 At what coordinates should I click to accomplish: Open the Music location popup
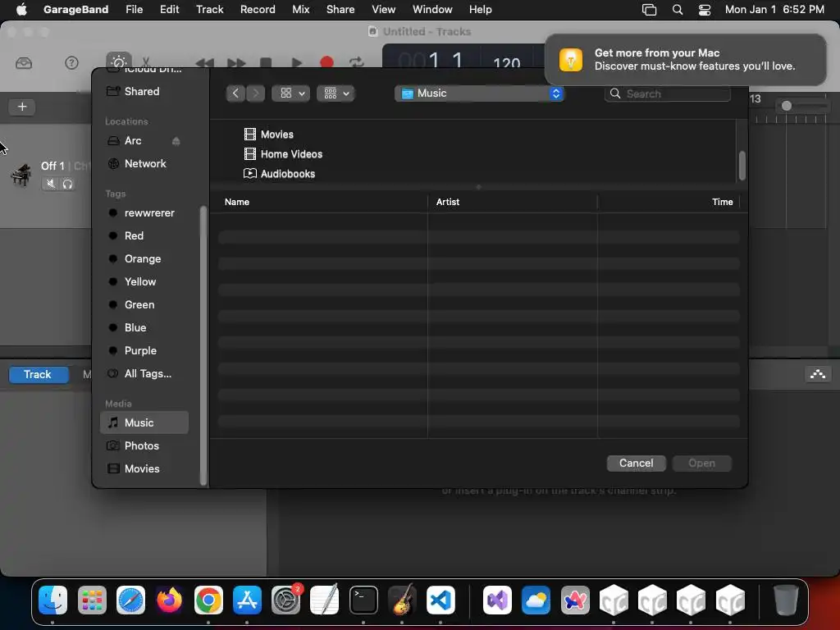click(x=479, y=94)
